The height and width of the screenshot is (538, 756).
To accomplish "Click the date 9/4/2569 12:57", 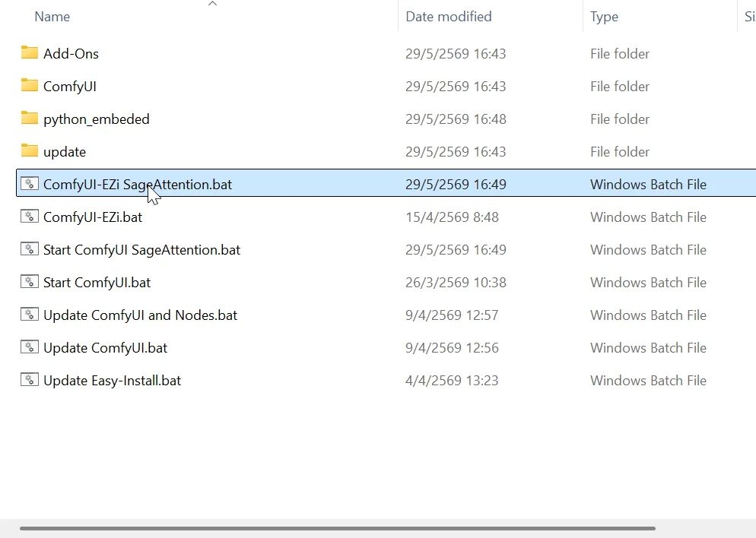I will 452,315.
